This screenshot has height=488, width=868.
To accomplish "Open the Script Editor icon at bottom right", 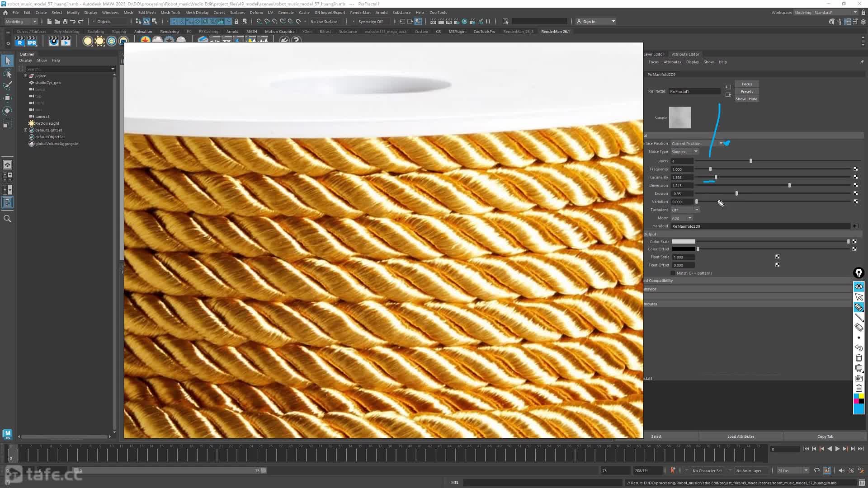I will point(862,483).
